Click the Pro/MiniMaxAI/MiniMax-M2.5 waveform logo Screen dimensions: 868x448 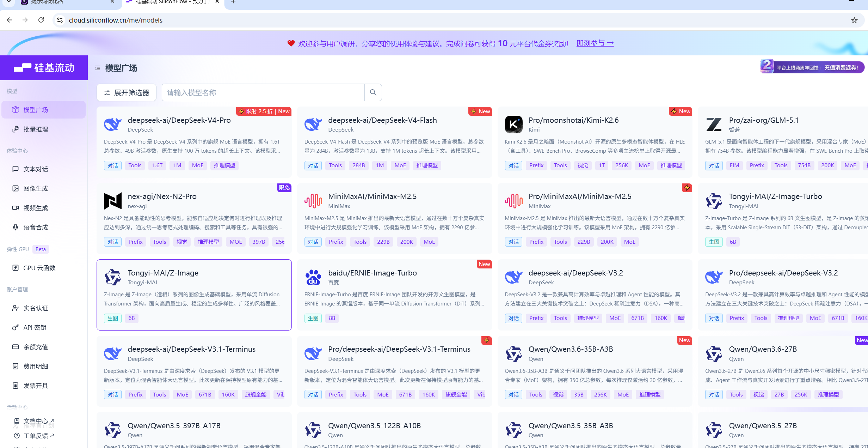[x=514, y=201]
